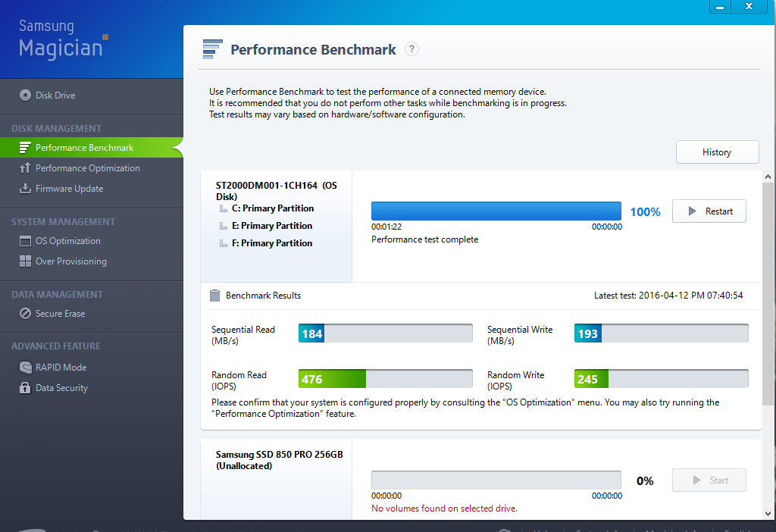Select F: Primary Partition
This screenshot has width=776, height=532.
tap(272, 243)
